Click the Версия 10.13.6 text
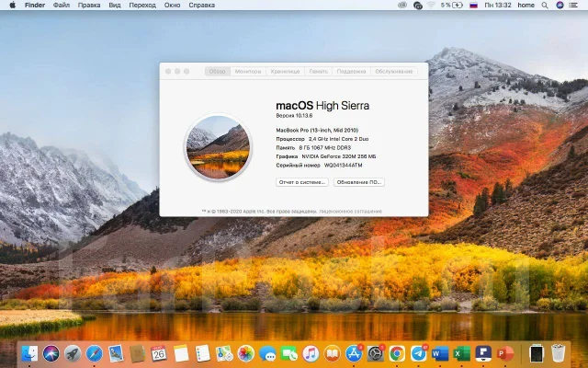The image size is (588, 368). [x=294, y=116]
